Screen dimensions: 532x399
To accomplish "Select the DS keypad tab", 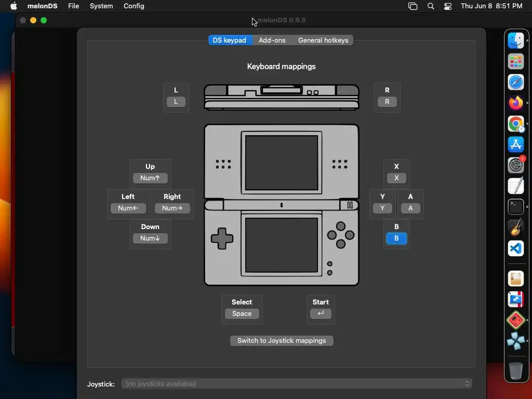I will point(230,40).
